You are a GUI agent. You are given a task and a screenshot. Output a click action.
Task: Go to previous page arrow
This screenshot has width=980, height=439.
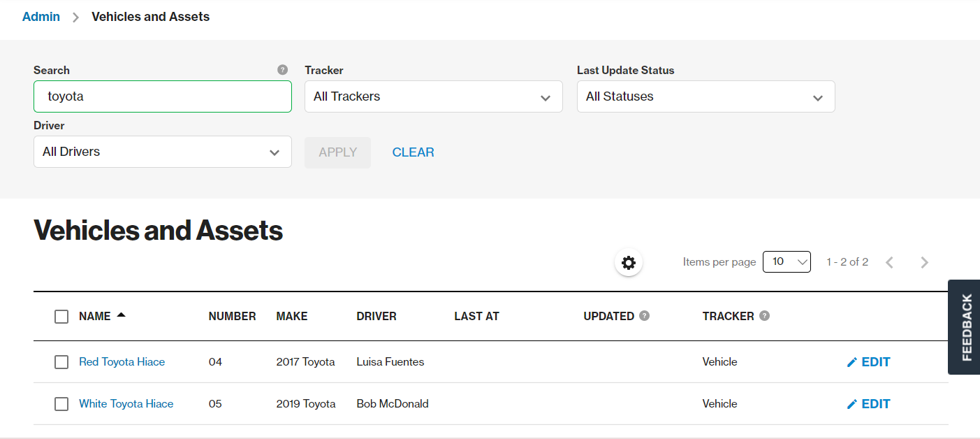pyautogui.click(x=890, y=263)
